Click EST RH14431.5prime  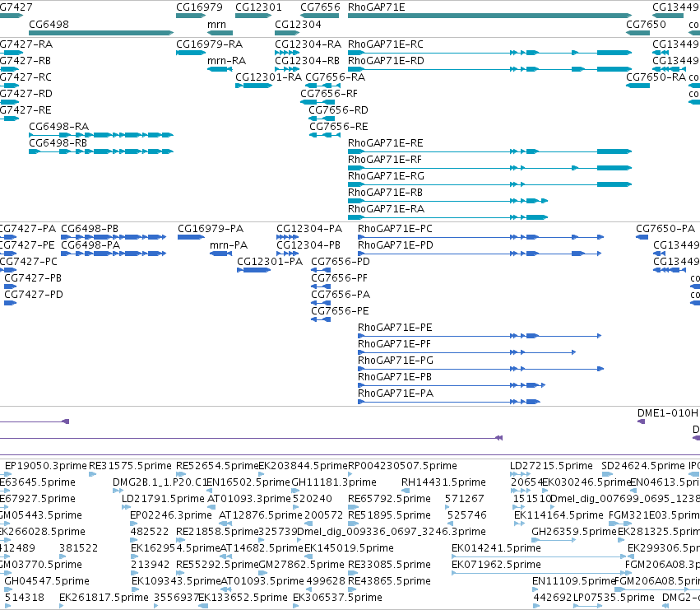click(443, 482)
